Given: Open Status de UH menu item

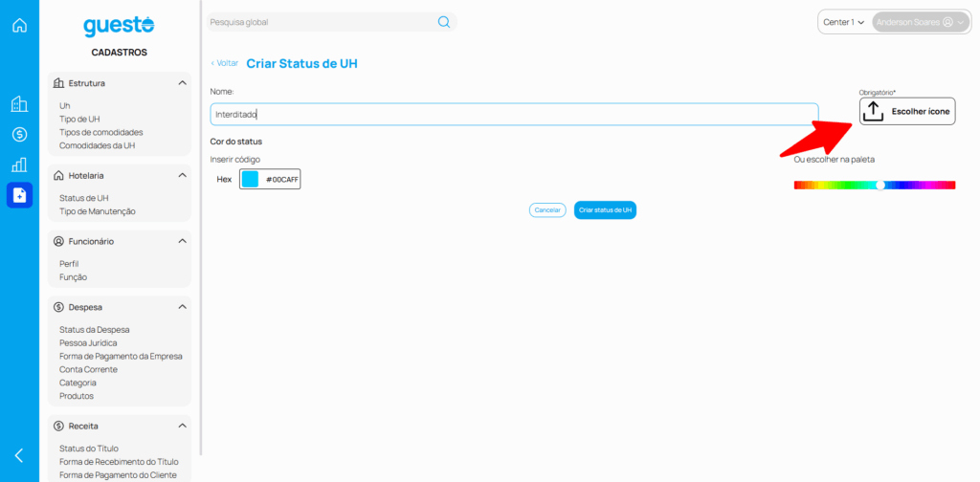Looking at the screenshot, I should 84,198.
